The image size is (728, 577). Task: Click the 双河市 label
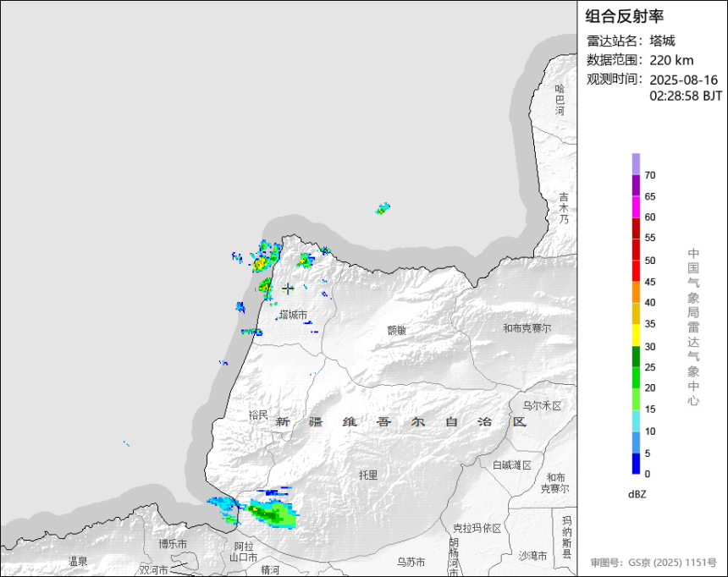coord(154,569)
